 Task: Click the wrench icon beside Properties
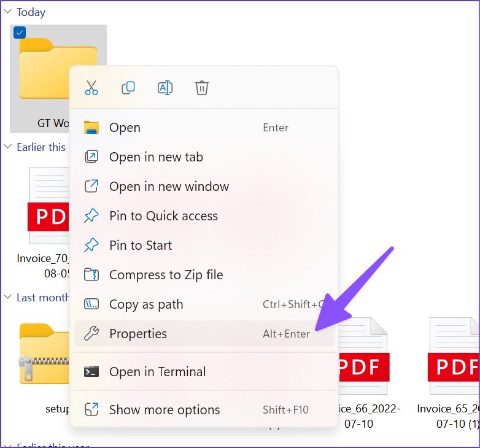point(91,333)
